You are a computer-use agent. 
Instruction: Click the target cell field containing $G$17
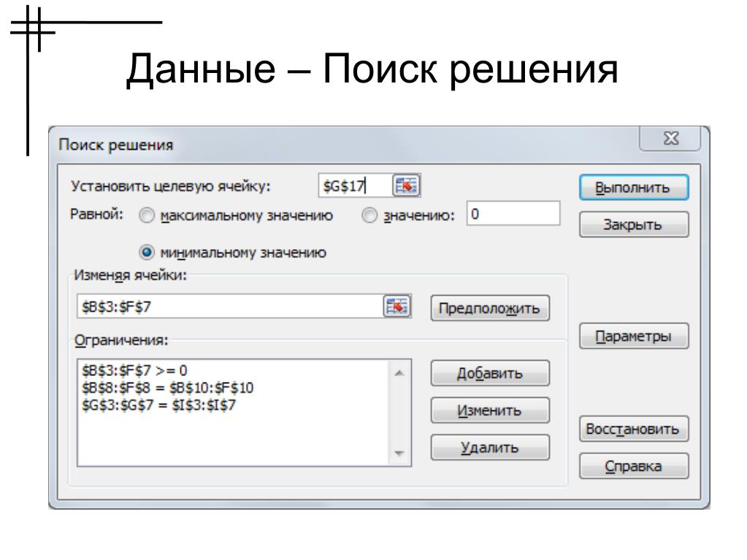[353, 187]
